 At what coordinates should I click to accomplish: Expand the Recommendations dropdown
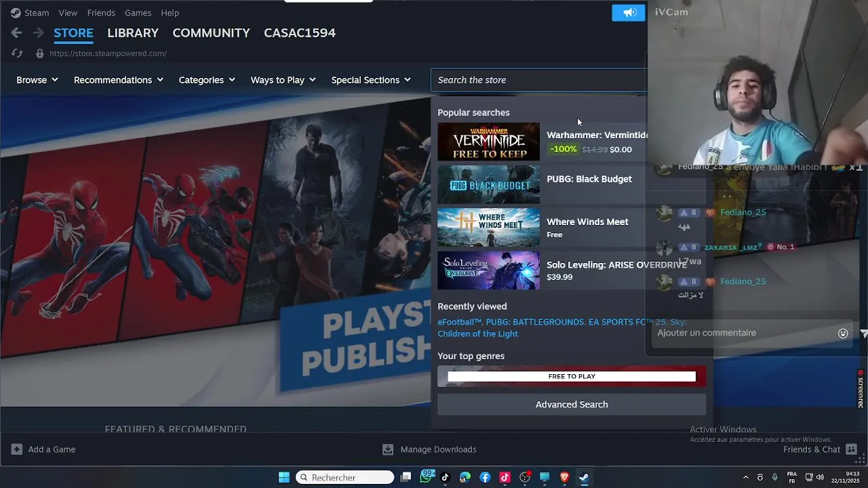coord(119,80)
